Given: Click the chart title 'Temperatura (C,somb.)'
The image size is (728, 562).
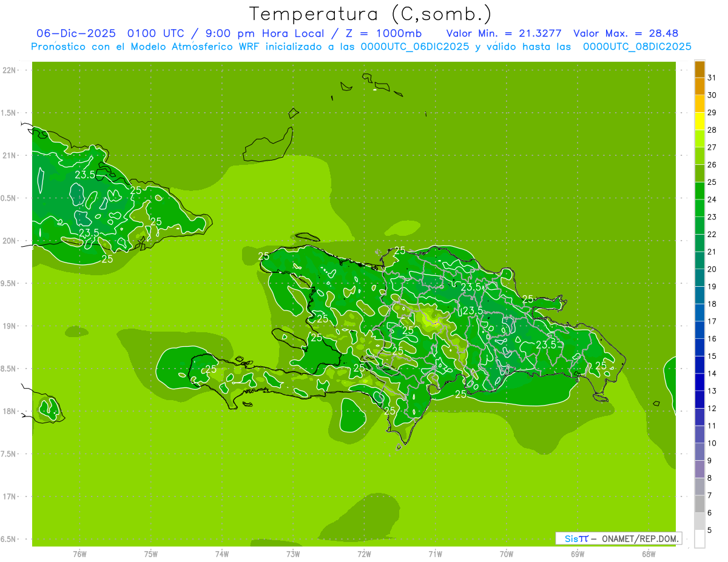Looking at the screenshot, I should (x=371, y=13).
